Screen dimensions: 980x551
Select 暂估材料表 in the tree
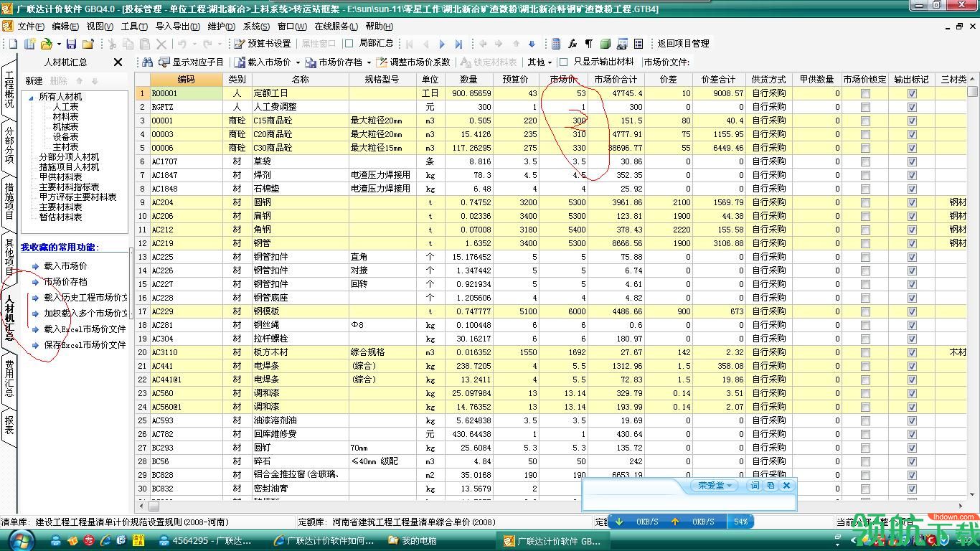point(60,217)
